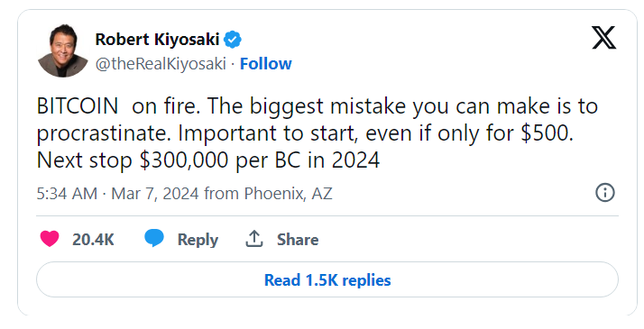Screen dimensions: 644x329
Task: Open the tweet info circle icon
Action: tap(605, 192)
